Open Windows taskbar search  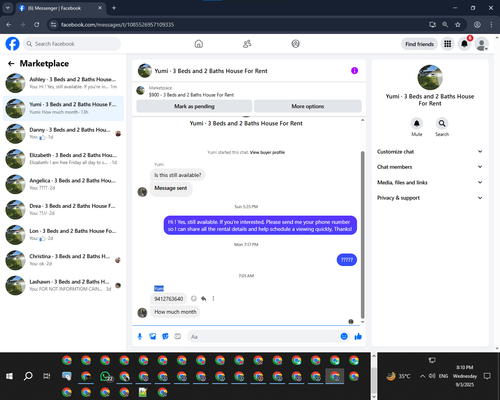click(x=28, y=376)
